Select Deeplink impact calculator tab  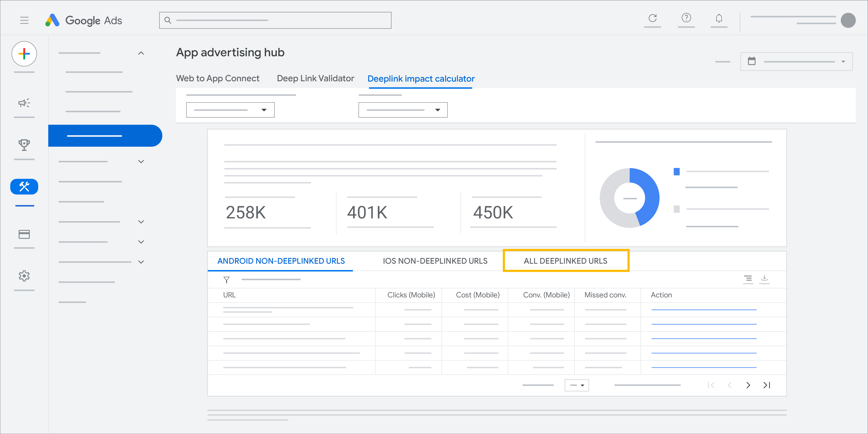point(421,78)
